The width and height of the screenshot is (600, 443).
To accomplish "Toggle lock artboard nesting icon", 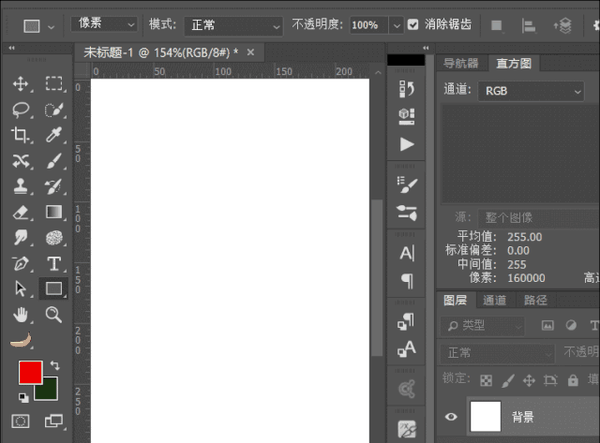I will click(x=551, y=380).
